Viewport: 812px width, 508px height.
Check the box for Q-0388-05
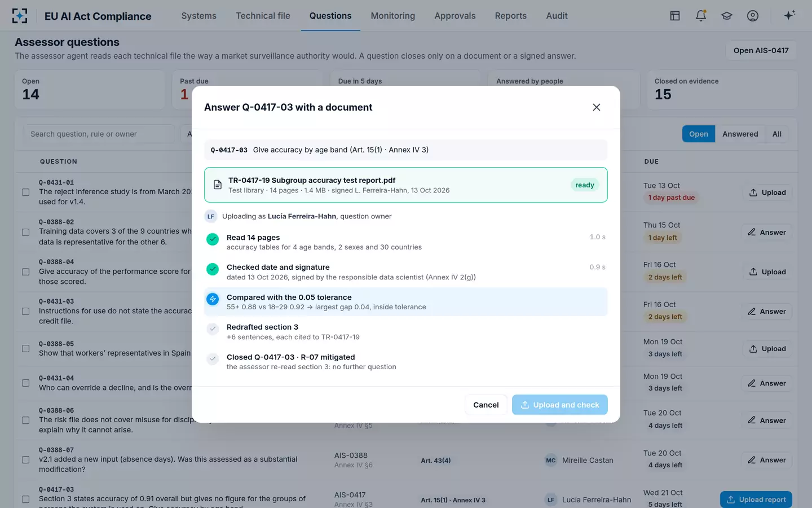tap(26, 349)
